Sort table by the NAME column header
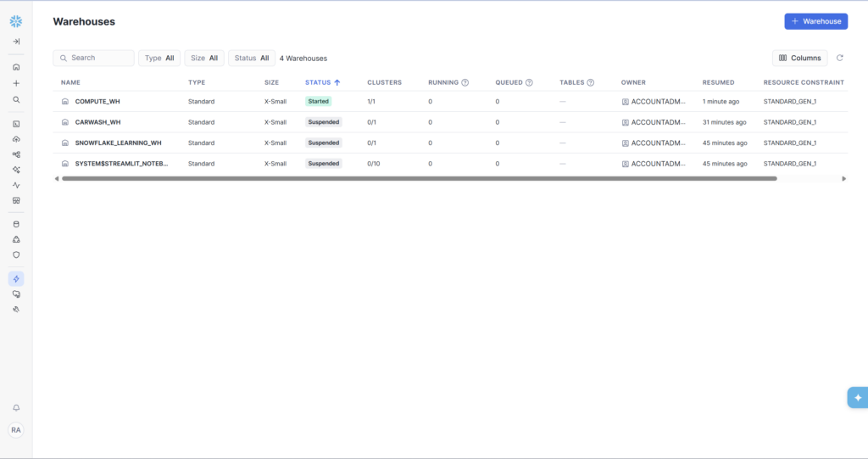This screenshot has width=868, height=459. click(x=70, y=82)
